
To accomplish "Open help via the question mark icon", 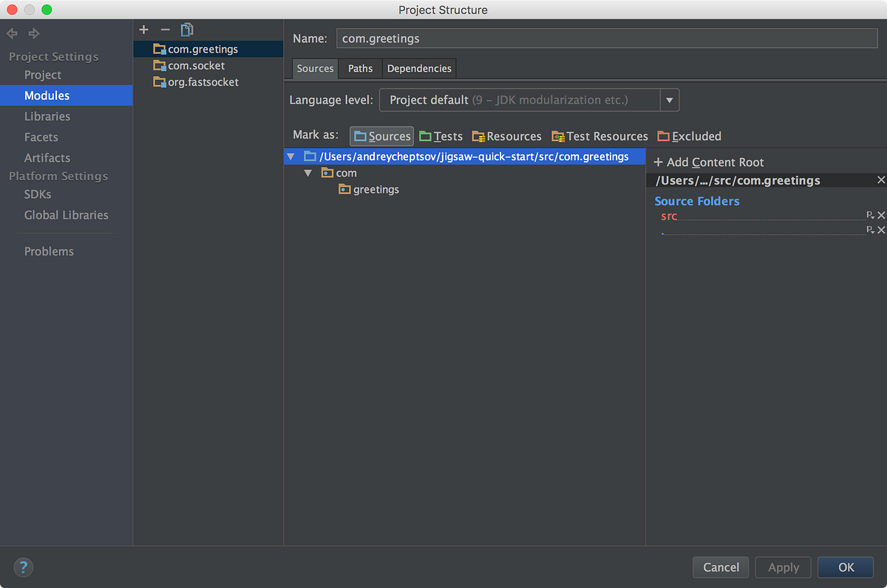I will [23, 567].
